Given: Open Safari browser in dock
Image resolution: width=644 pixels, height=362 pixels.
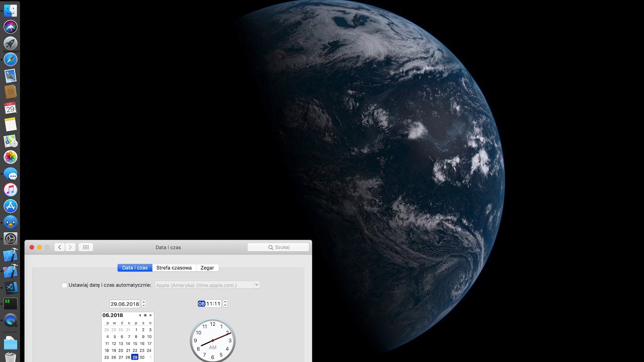Looking at the screenshot, I should coord(11,59).
